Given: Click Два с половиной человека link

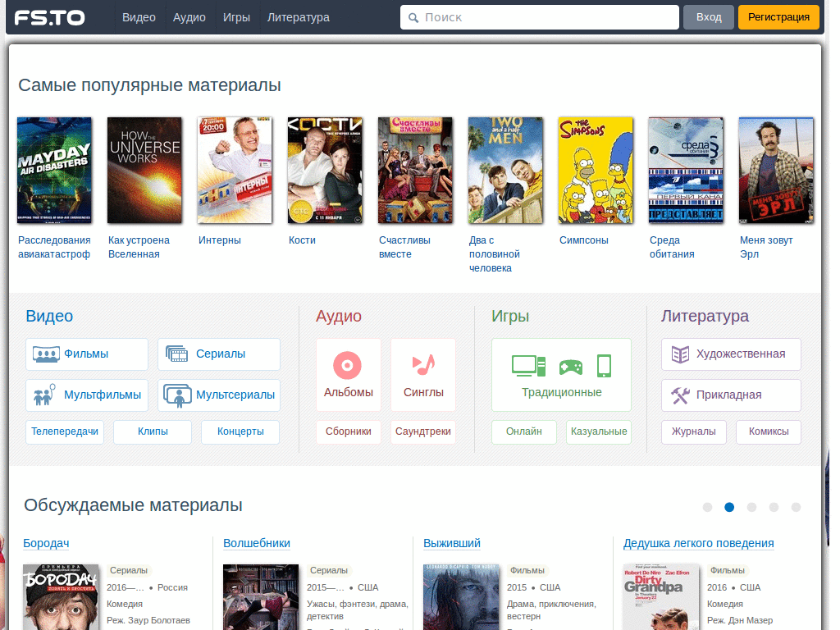Looking at the screenshot, I should [x=495, y=254].
